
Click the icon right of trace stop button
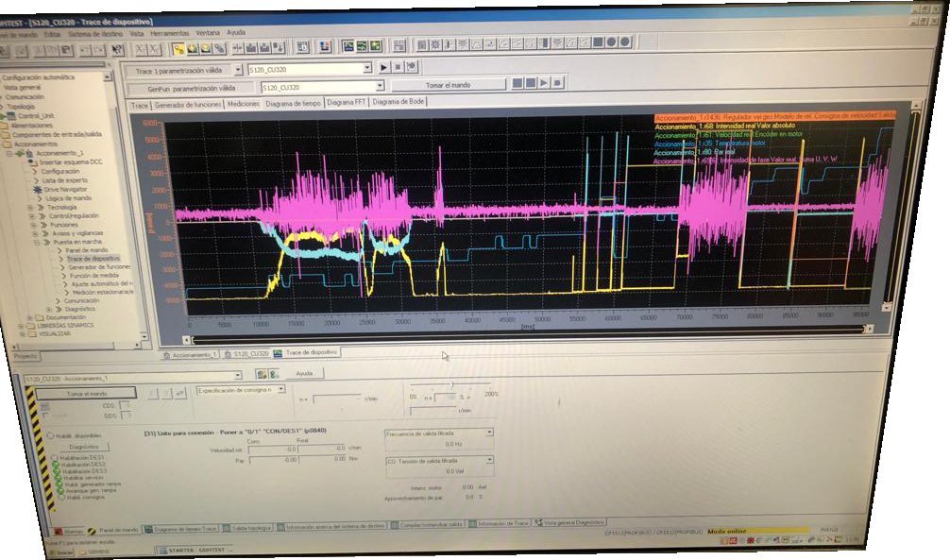click(412, 67)
